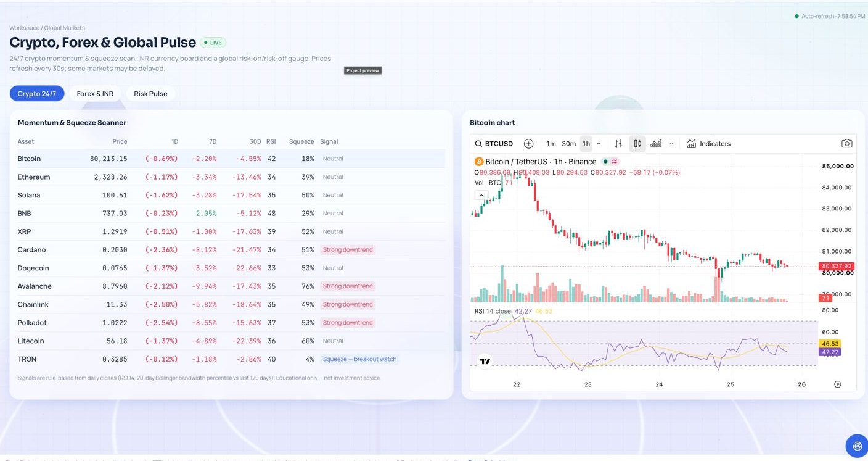Click the Bitcoin / TetherUS chart title
868x461 pixels.
point(541,162)
